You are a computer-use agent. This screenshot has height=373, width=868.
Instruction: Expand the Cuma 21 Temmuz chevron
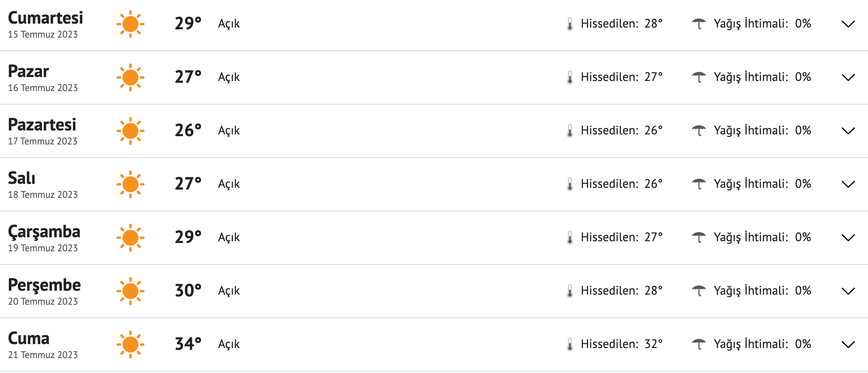coord(848,345)
